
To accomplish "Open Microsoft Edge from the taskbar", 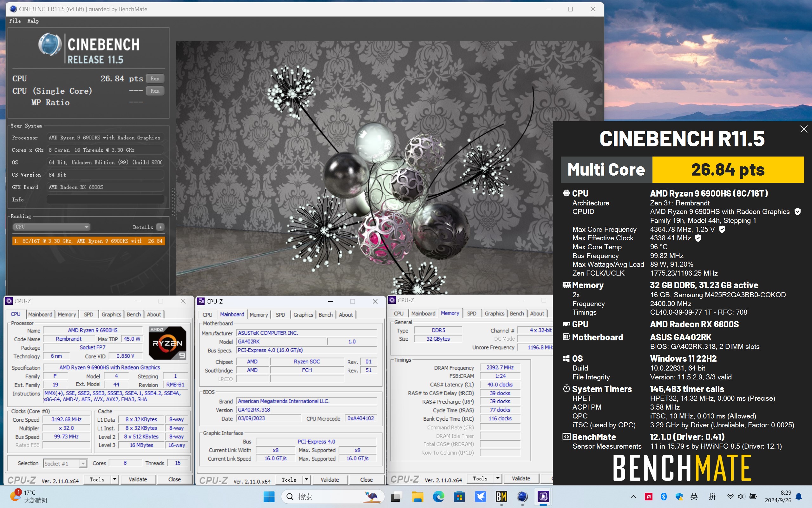I will [439, 497].
